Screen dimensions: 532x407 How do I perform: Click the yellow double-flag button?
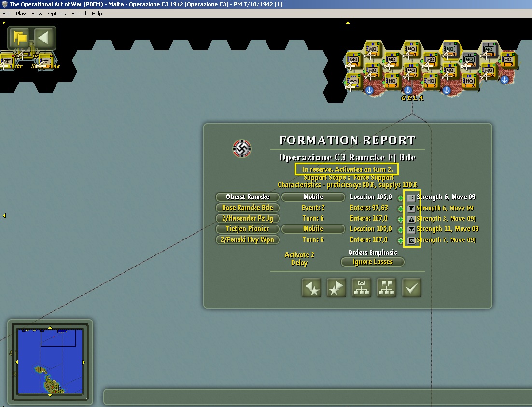click(x=20, y=38)
